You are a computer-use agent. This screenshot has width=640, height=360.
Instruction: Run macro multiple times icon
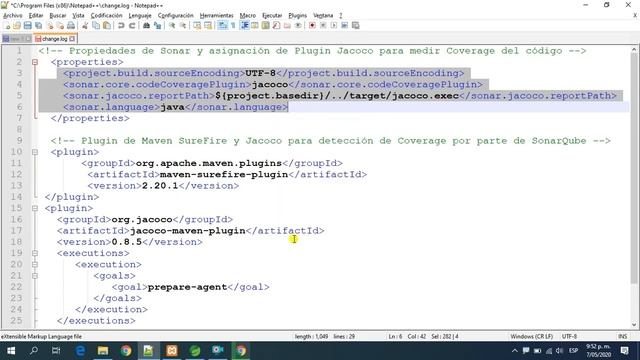coord(344,25)
